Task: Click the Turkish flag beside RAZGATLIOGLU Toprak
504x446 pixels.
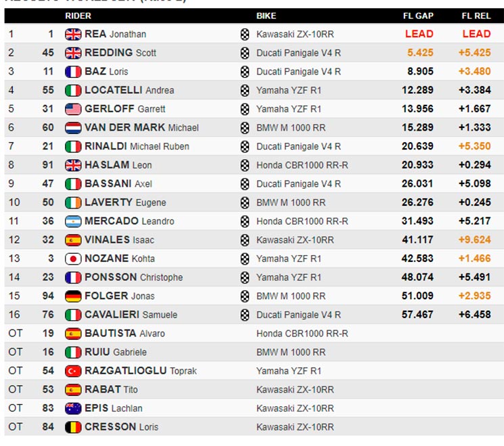Action: pyautogui.click(x=73, y=371)
